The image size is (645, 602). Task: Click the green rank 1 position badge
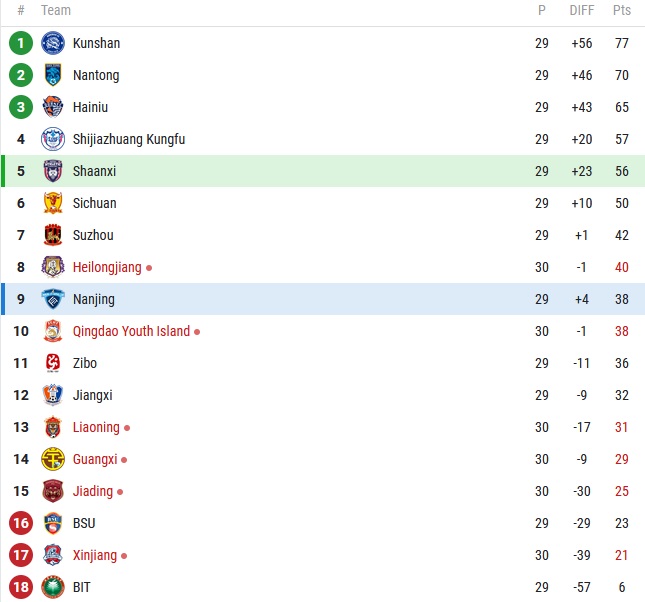pos(21,43)
